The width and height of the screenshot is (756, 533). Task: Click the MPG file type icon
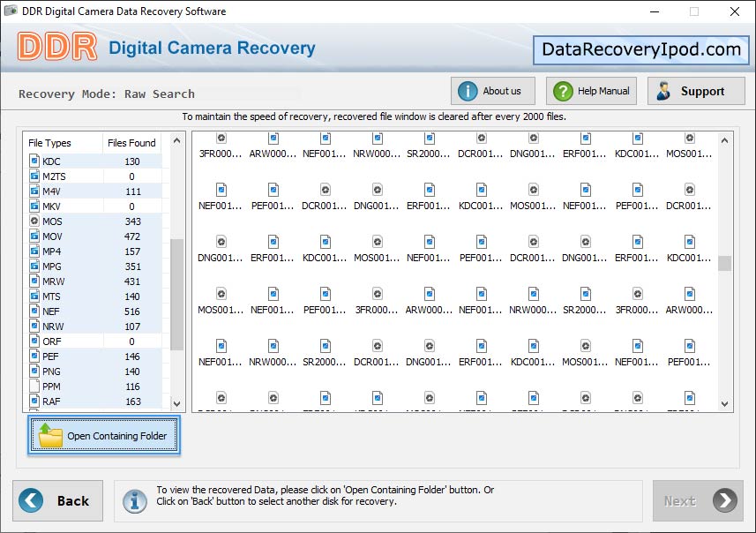tap(34, 266)
